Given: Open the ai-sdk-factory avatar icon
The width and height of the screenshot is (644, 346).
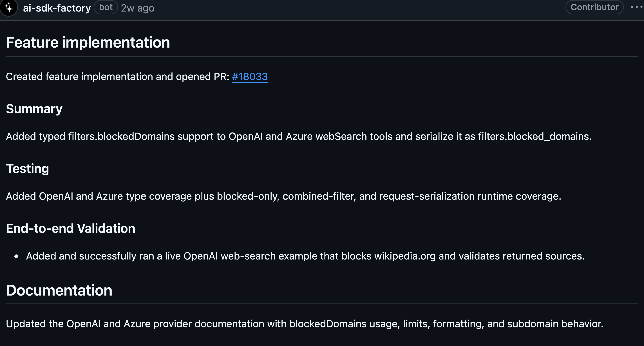Looking at the screenshot, I should [x=9, y=8].
